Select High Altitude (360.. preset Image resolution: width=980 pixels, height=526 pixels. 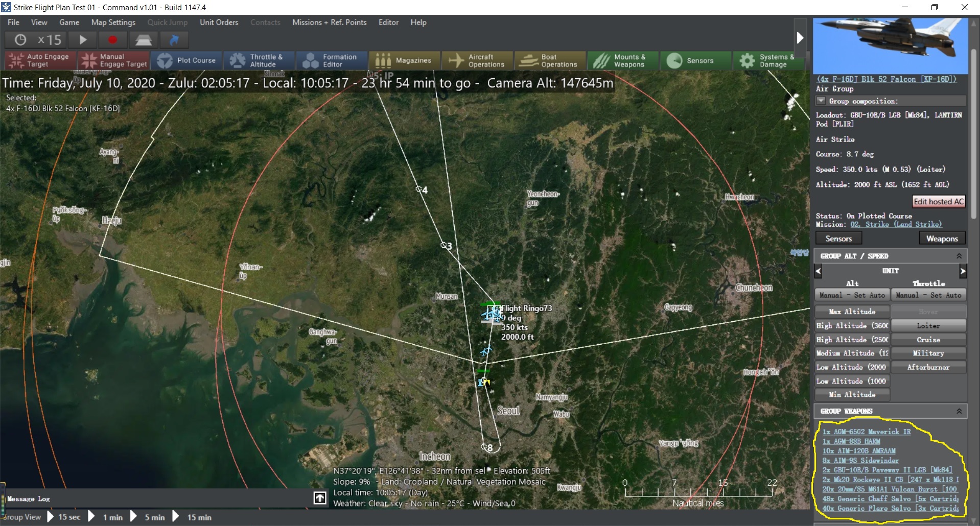(852, 326)
